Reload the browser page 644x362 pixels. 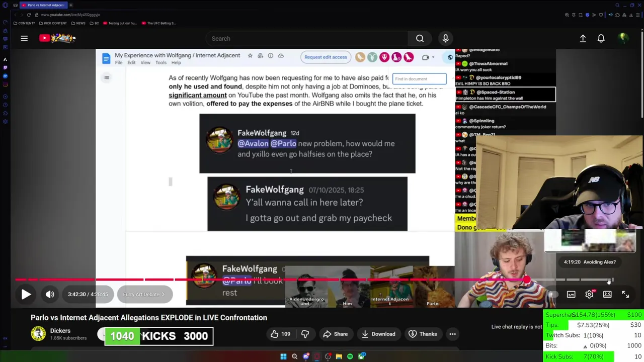pos(29,15)
